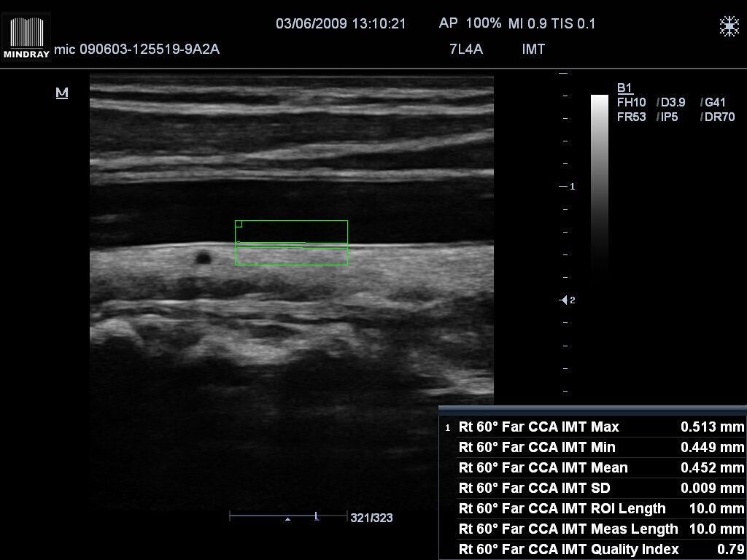Screen dimensions: 747x560
Task: Click the grayscale map bar
Action: (x=599, y=182)
